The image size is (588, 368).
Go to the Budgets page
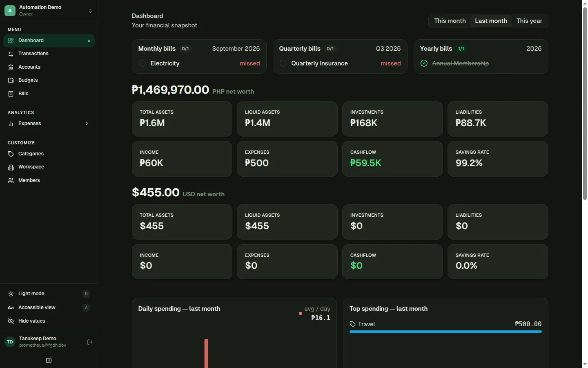pyautogui.click(x=49, y=80)
